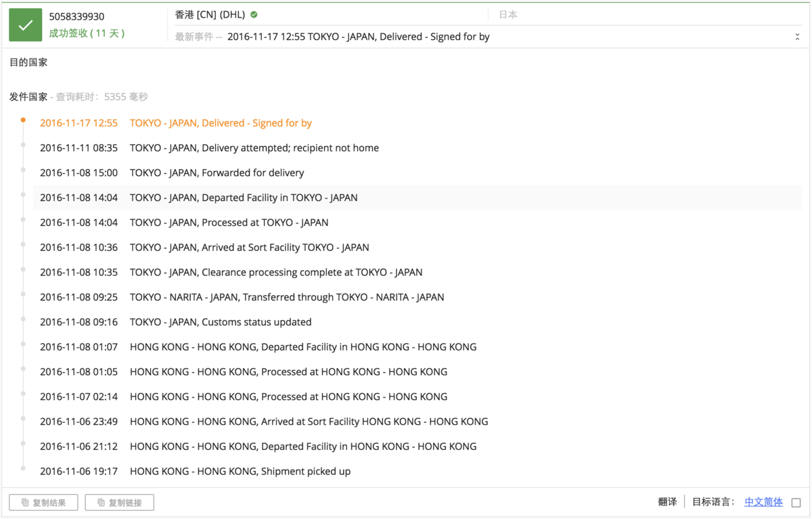The image size is (812, 519).
Task: Click the 目的国家 destination country heading
Action: [x=28, y=62]
